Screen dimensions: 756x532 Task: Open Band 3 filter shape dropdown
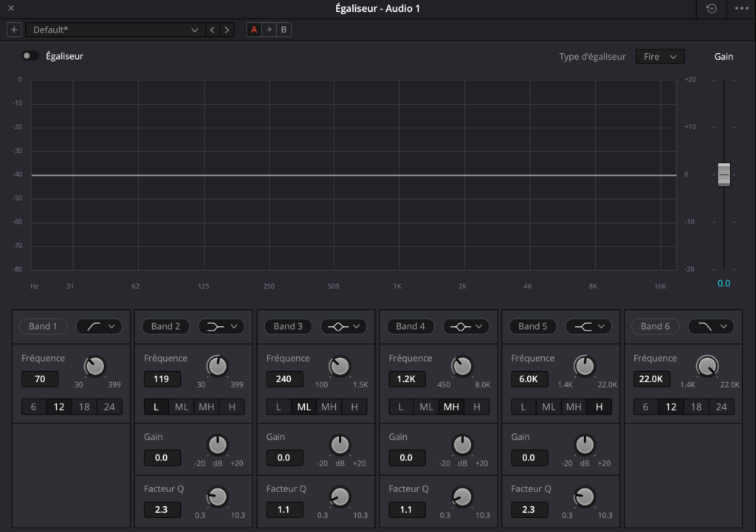pyautogui.click(x=344, y=326)
